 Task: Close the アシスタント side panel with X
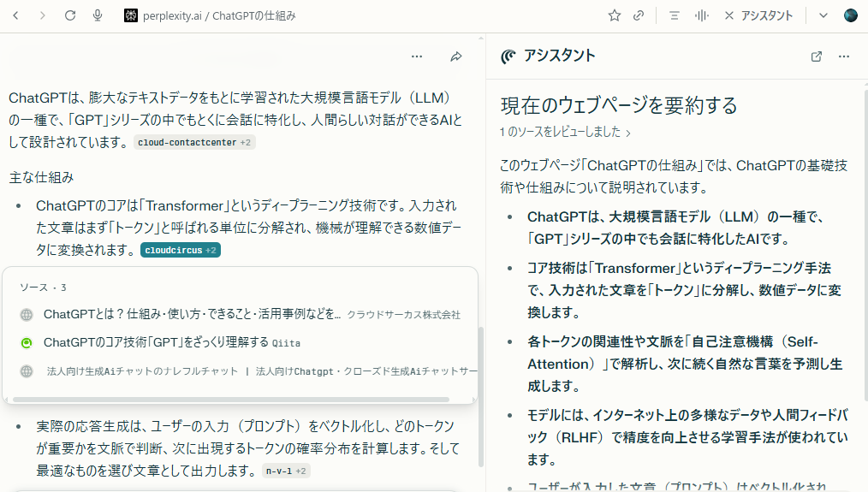click(x=729, y=15)
